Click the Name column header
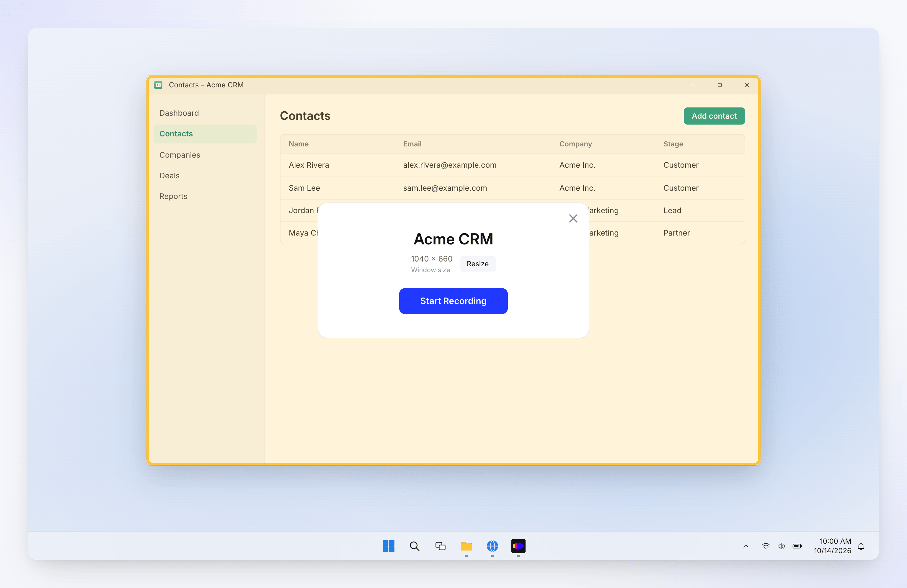 click(x=298, y=144)
